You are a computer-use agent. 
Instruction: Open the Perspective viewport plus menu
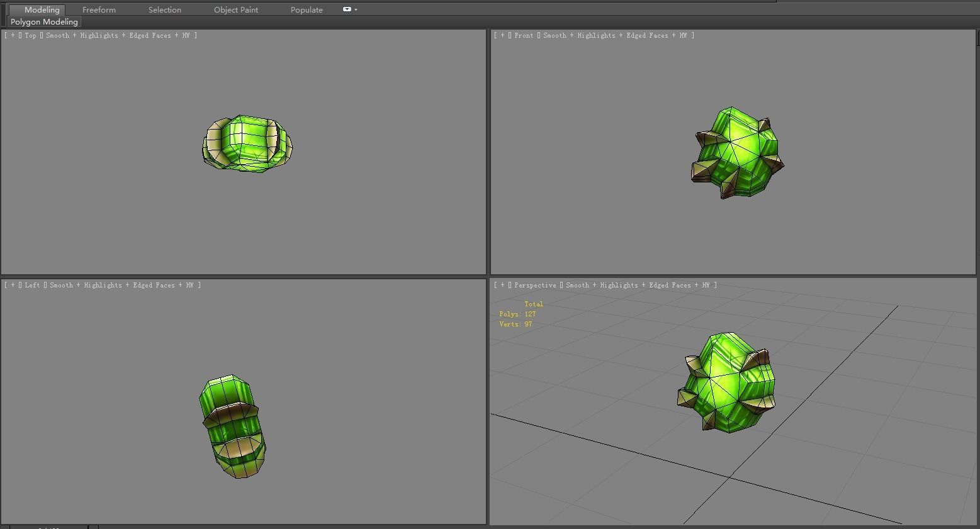(x=502, y=285)
